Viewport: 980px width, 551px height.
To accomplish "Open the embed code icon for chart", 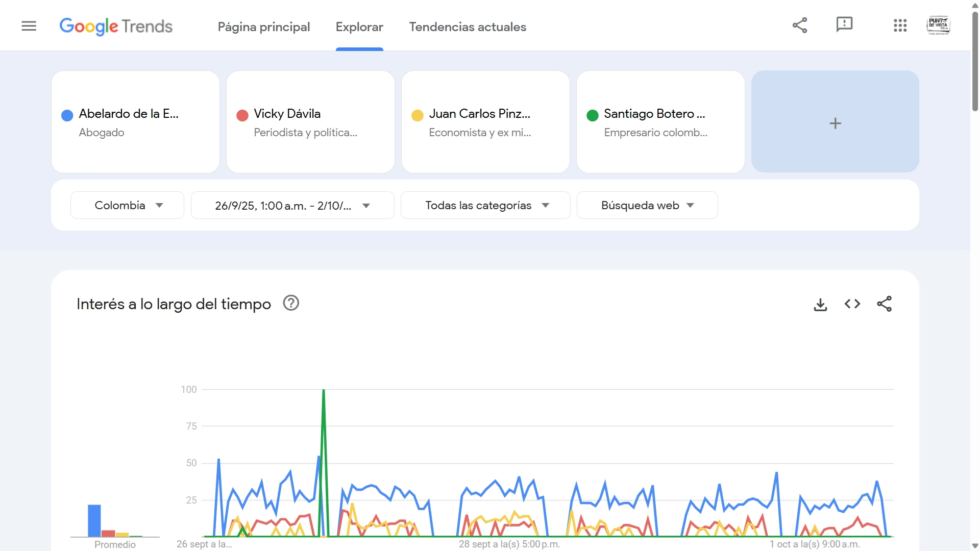I will [x=852, y=304].
